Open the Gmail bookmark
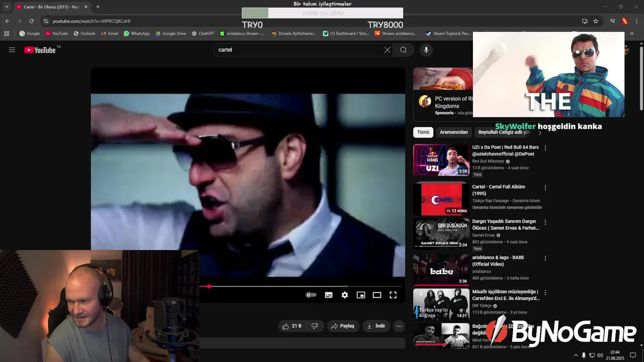The image size is (644, 362). (109, 34)
